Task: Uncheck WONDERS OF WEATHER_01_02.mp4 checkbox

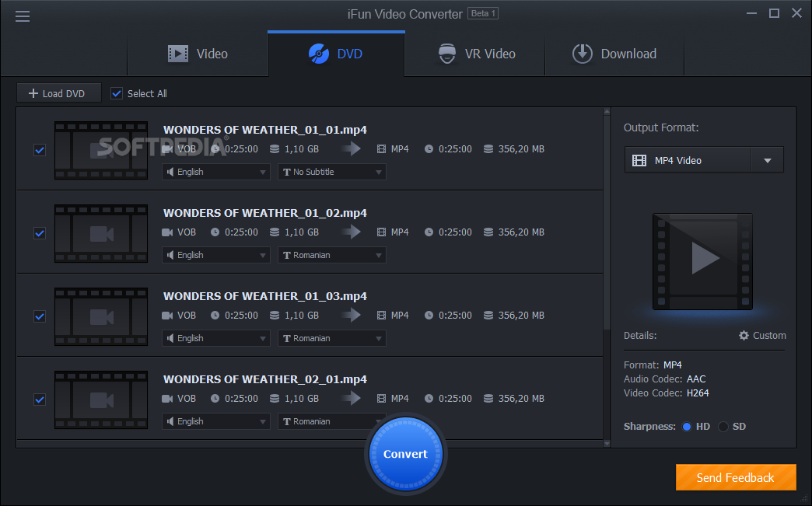Action: pyautogui.click(x=40, y=233)
